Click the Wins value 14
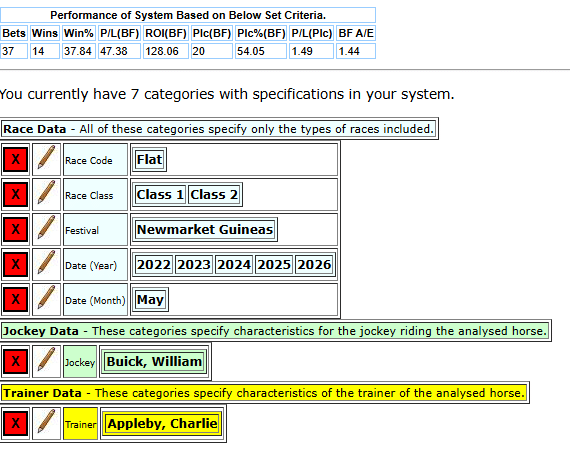 click(x=45, y=51)
